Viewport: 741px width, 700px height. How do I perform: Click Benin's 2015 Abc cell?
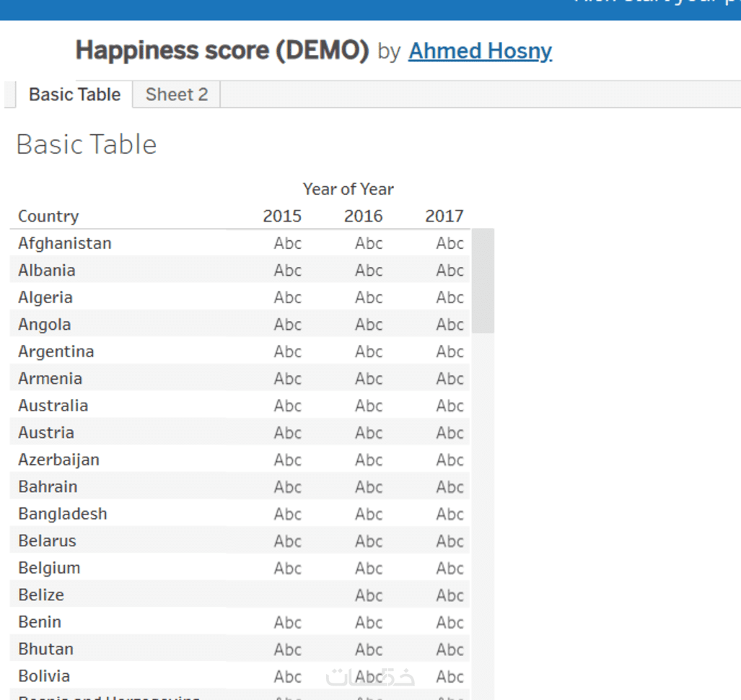click(x=287, y=622)
